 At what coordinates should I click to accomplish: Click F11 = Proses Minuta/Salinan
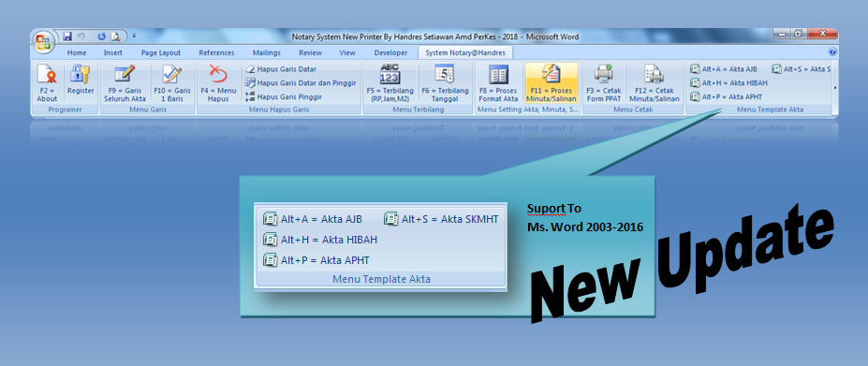click(552, 83)
